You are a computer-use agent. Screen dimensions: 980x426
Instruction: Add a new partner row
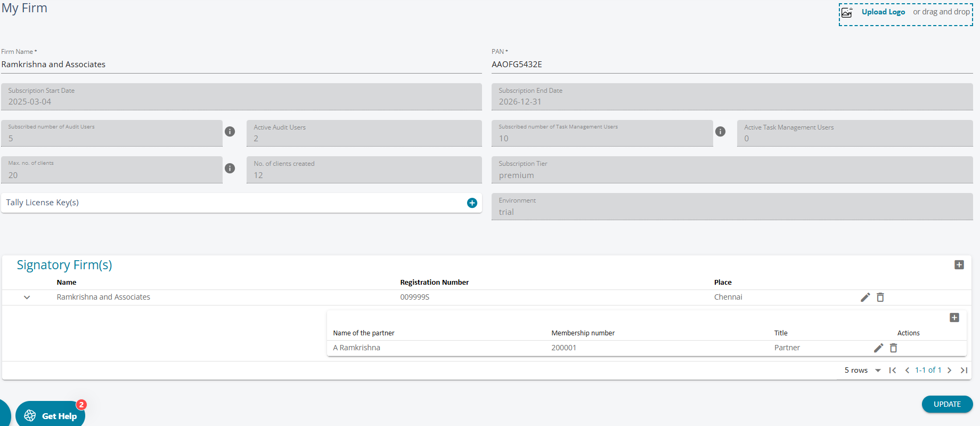pos(954,318)
